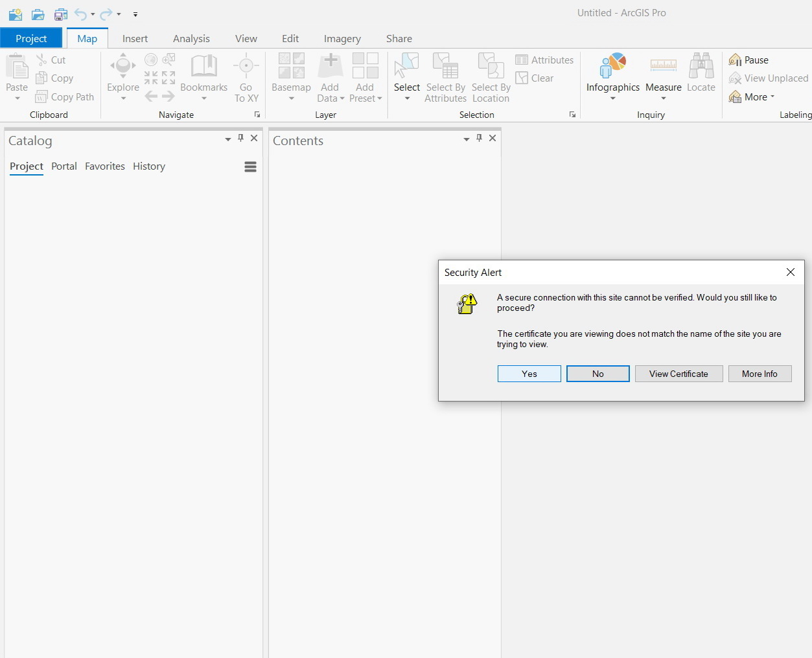Open Select By Location
812x658 pixels.
pos(491,76)
